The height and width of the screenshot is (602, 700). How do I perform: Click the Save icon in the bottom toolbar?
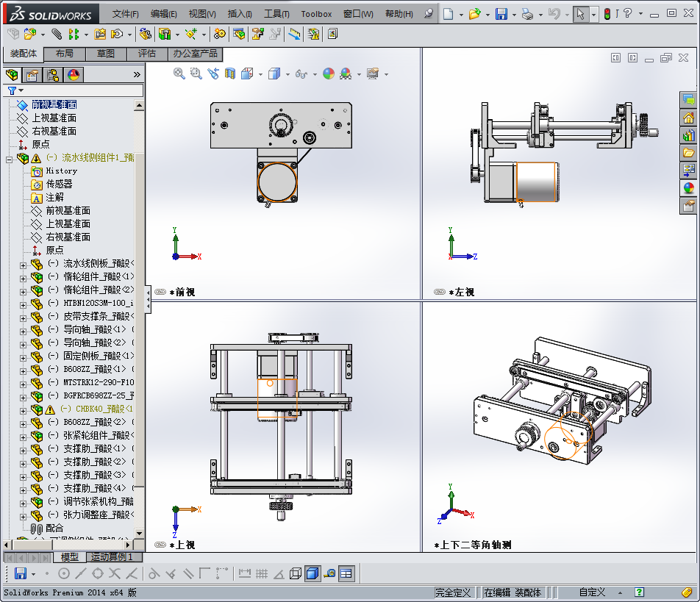coord(20,573)
